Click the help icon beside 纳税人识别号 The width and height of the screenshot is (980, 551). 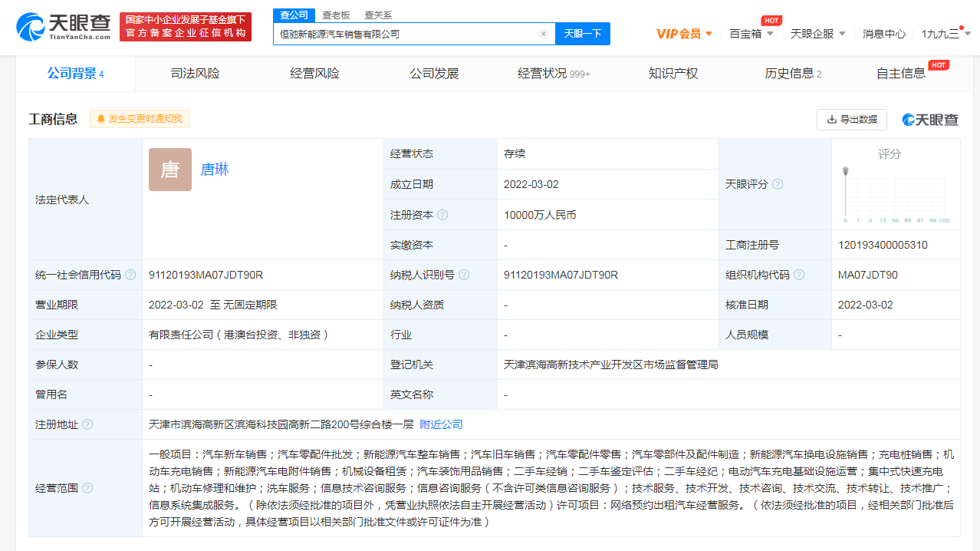pyautogui.click(x=464, y=275)
